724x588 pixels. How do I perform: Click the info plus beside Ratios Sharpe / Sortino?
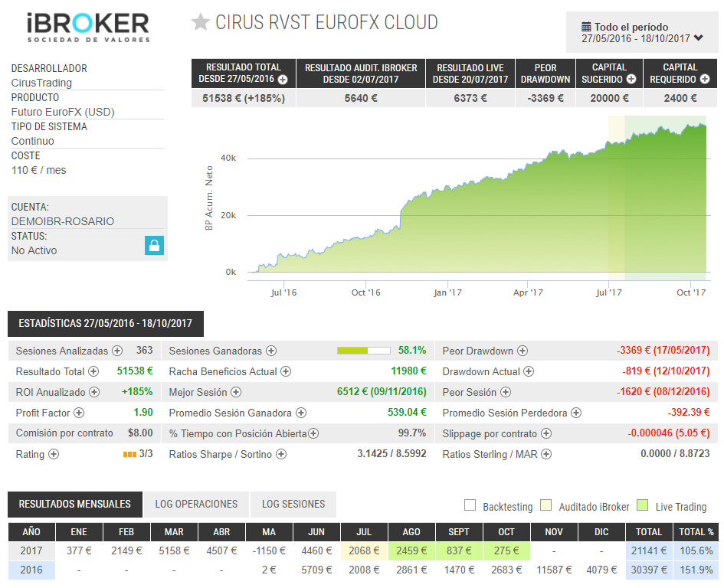[281, 454]
